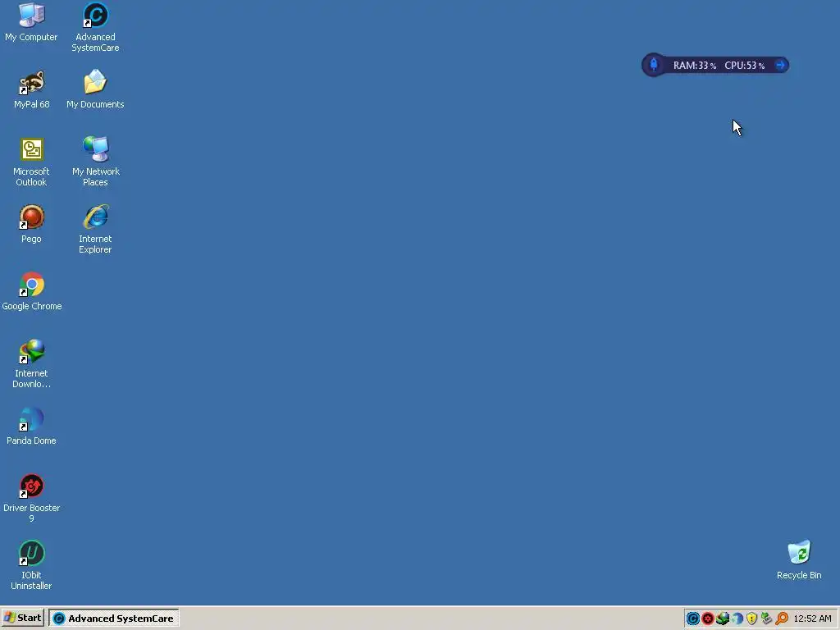Select the My Documents folder icon

pos(95,89)
